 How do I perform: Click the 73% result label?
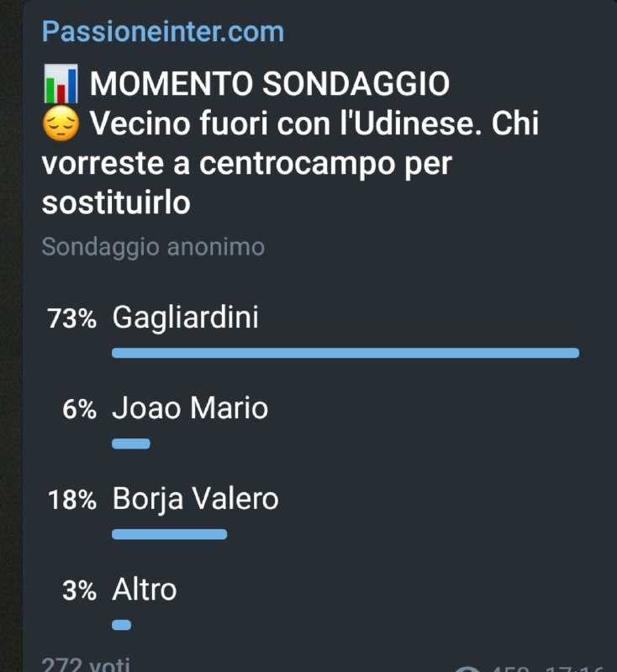(x=72, y=319)
